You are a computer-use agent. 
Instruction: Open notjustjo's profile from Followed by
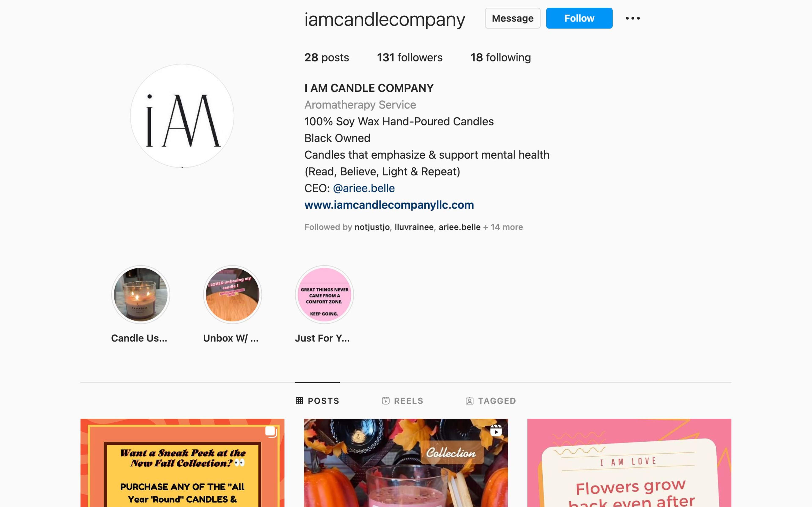click(x=372, y=227)
